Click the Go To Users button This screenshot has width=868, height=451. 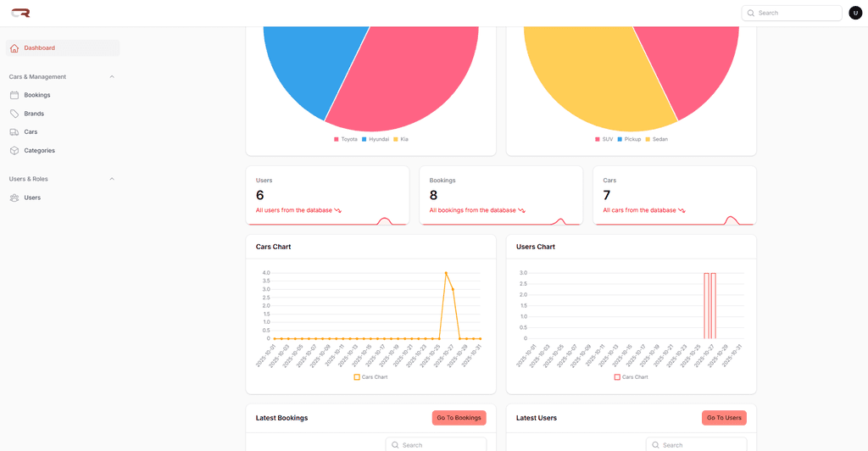[724, 418]
